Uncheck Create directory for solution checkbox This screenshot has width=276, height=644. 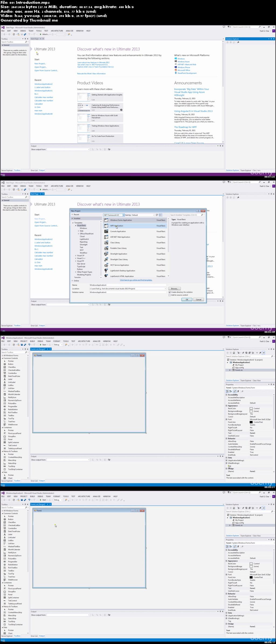click(x=170, y=292)
